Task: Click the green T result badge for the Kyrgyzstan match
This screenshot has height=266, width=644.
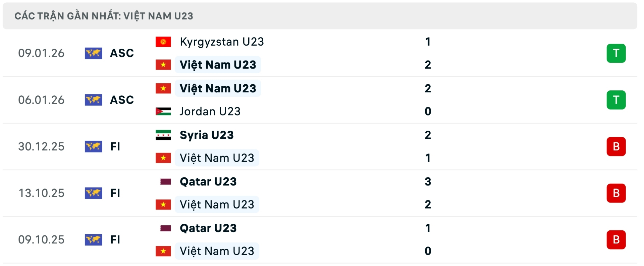Action: coord(616,53)
